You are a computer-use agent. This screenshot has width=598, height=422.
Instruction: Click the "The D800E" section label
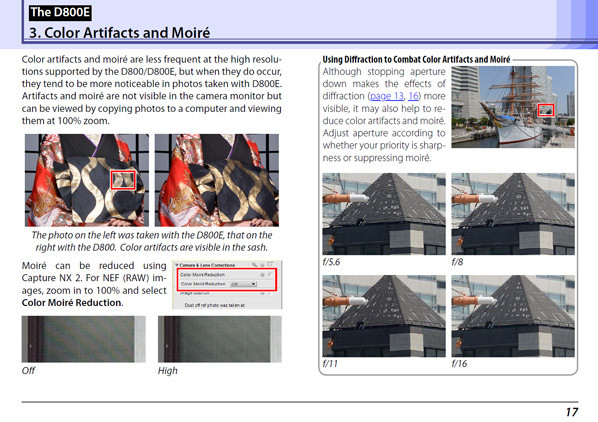point(60,13)
